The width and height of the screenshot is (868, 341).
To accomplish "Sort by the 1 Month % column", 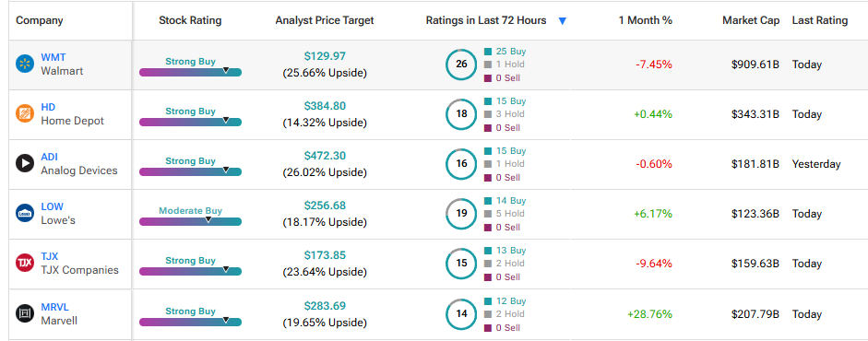I will (646, 20).
